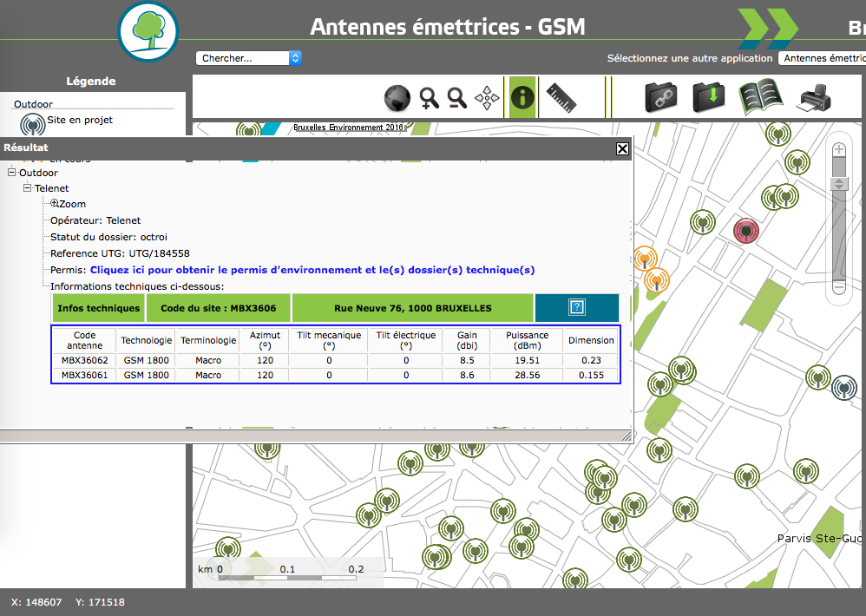This screenshot has width=866, height=616.
Task: Collapse the Outdoor tree node
Action: pos(11,172)
